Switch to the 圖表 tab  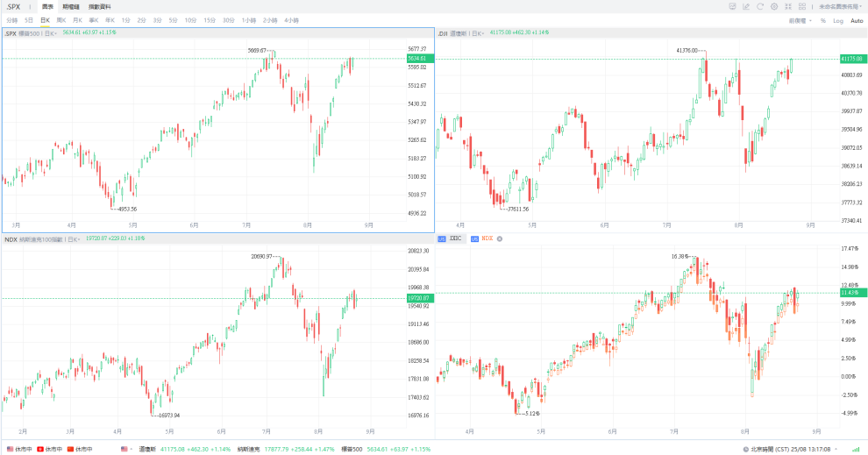click(47, 7)
